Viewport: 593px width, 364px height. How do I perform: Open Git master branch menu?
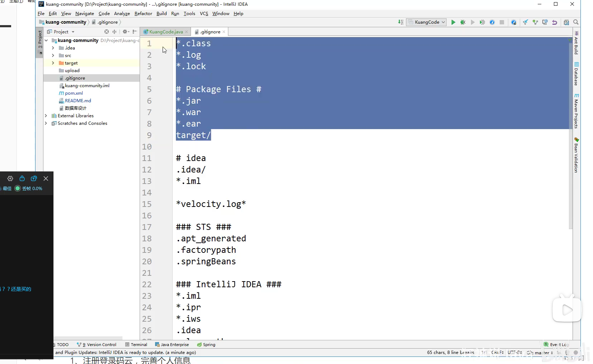coord(540,353)
